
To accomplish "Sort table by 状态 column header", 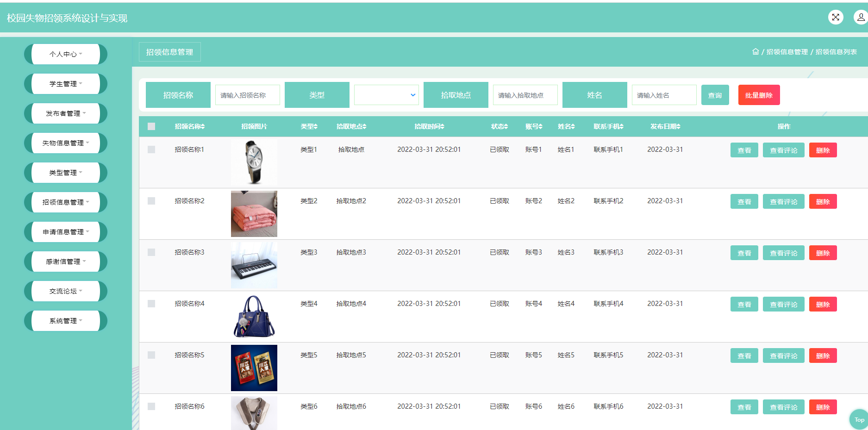I will (500, 126).
